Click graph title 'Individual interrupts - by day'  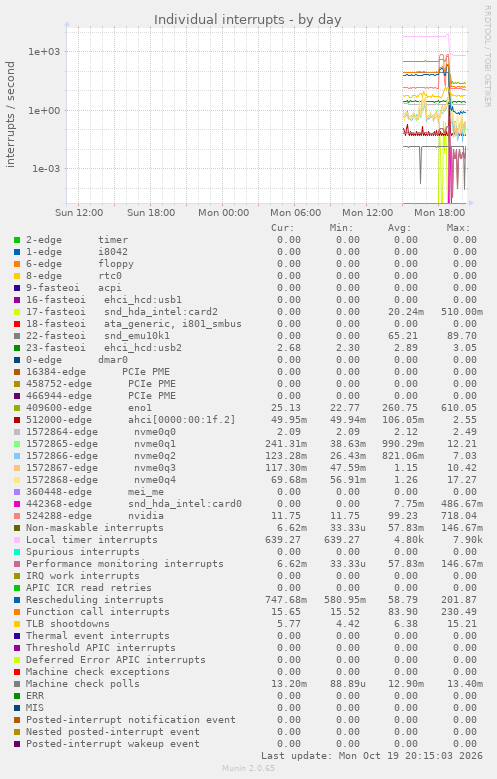(x=248, y=20)
